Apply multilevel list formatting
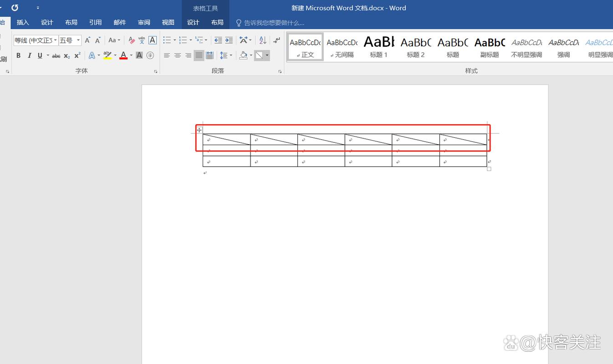Viewport: 613px width, 364px height. coord(199,40)
